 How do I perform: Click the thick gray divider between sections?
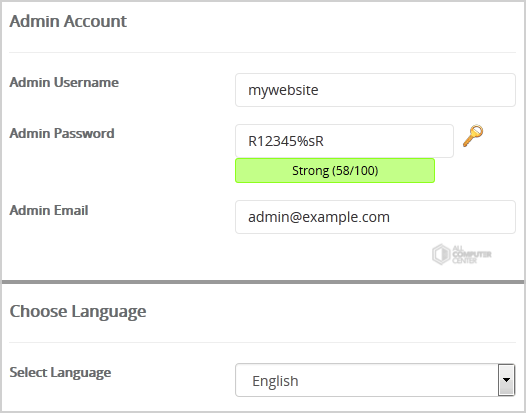263,282
